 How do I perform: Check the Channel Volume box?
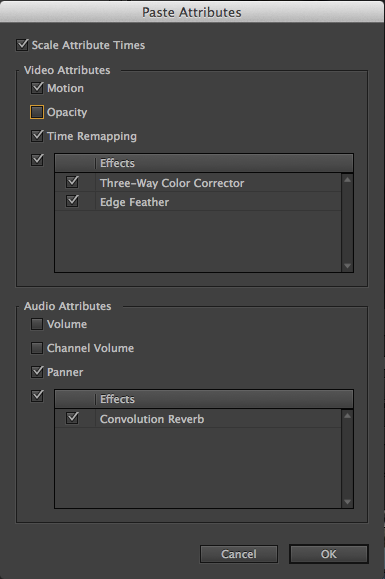(37, 348)
